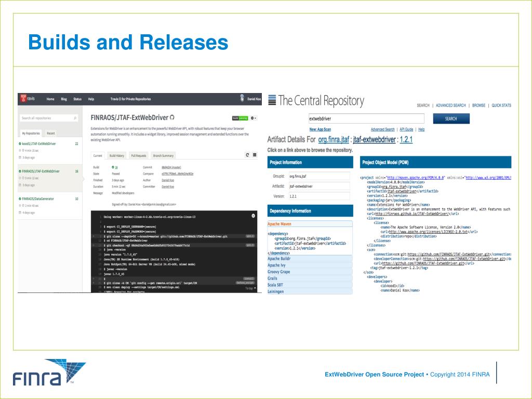Open SEARCH in Central Repository top navigation
This screenshot has width=532, height=399.
[423, 105]
